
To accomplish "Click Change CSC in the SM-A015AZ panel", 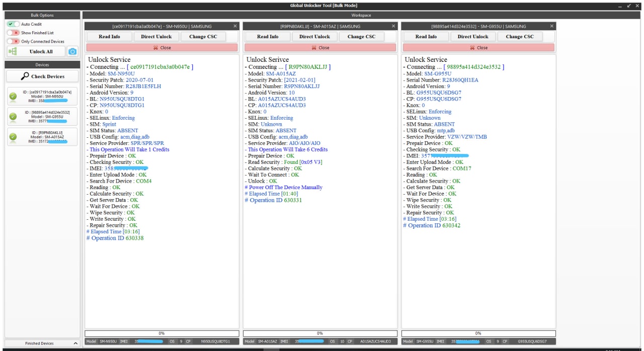I will tap(362, 37).
